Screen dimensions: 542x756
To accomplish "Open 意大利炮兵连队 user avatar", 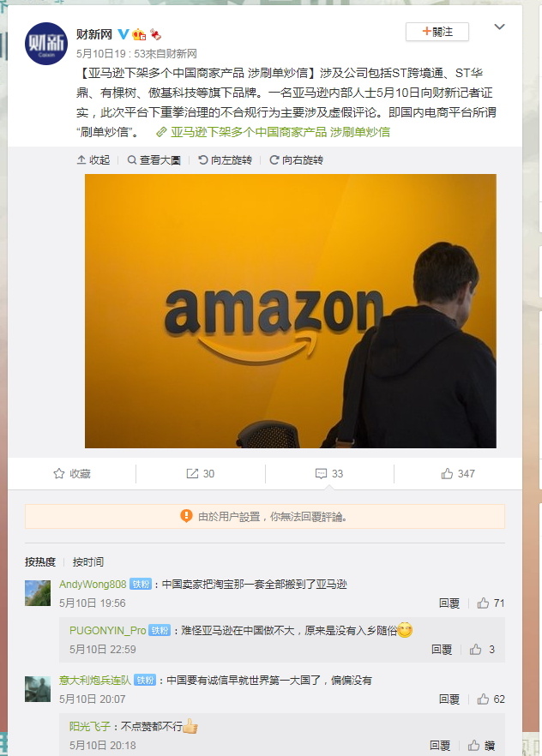I will click(38, 689).
